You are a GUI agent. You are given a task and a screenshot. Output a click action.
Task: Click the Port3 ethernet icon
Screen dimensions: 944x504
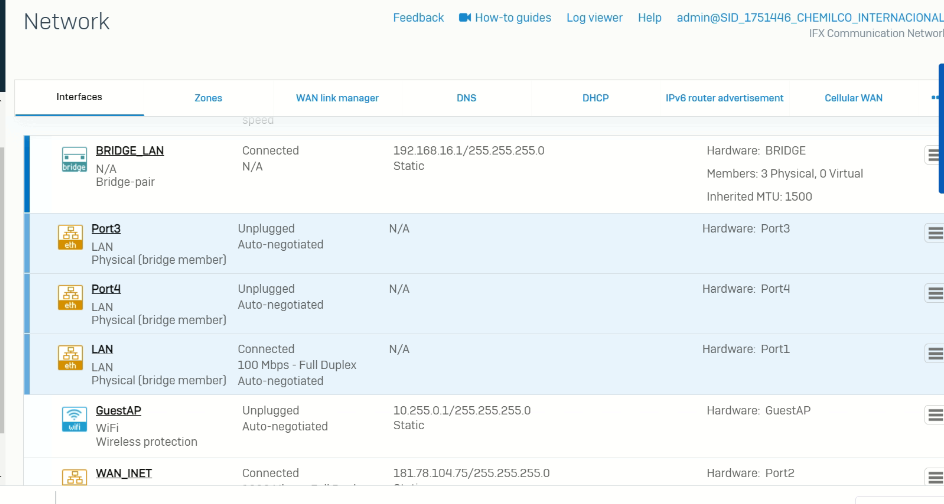[x=71, y=237]
